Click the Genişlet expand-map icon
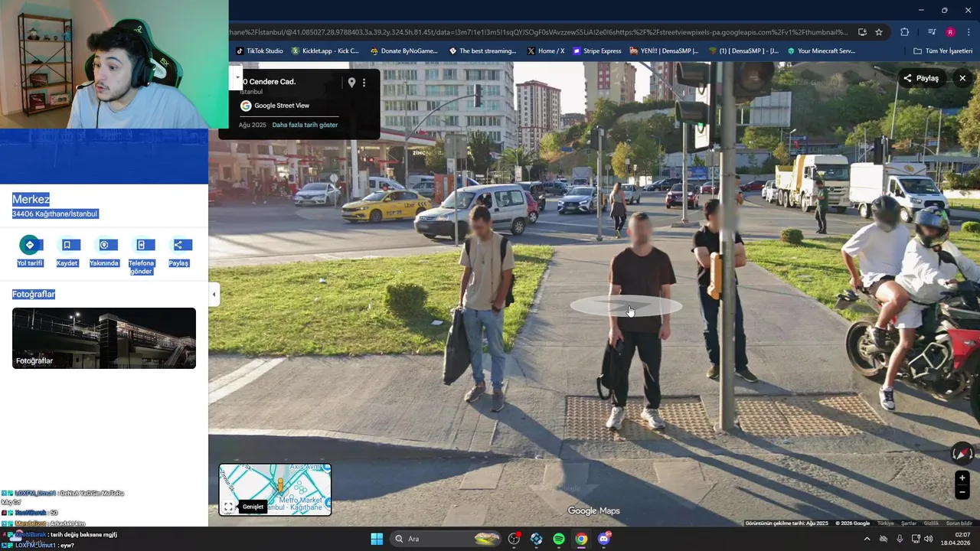Screen dimensions: 980x551 (x=229, y=507)
